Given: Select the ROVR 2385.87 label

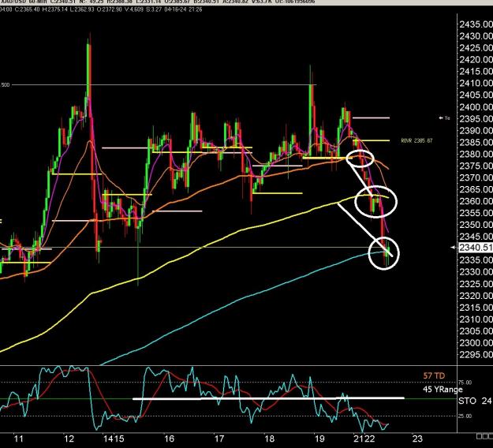Looking at the screenshot, I should (416, 141).
